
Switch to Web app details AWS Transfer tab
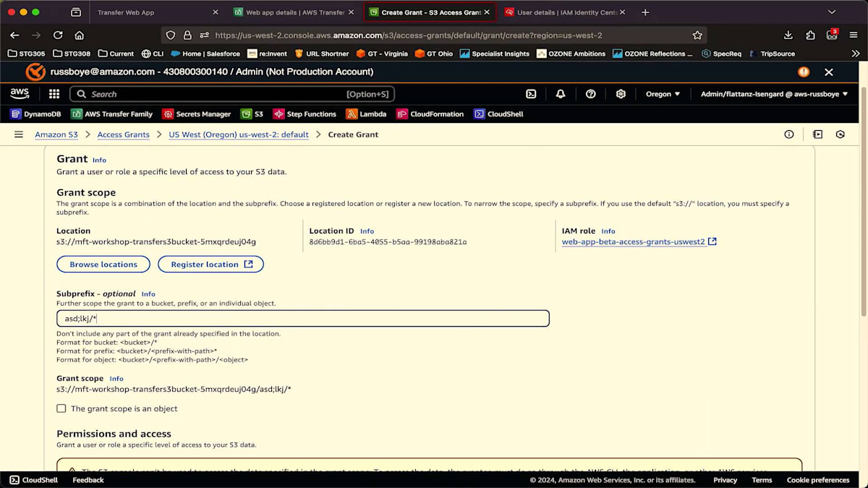coord(292,12)
